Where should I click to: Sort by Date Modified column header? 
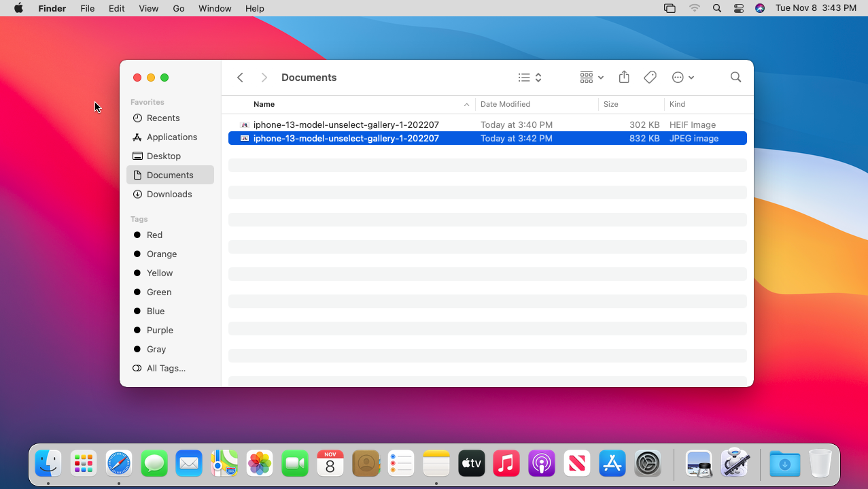click(505, 104)
